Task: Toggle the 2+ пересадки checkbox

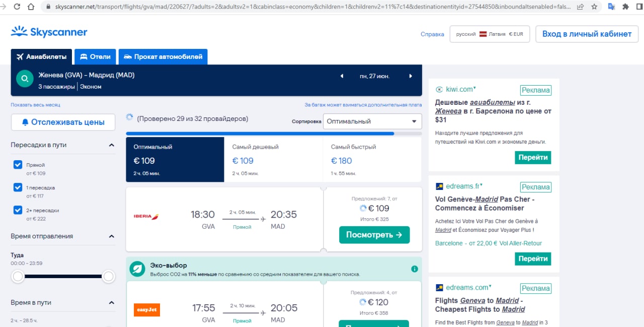Action: point(18,210)
